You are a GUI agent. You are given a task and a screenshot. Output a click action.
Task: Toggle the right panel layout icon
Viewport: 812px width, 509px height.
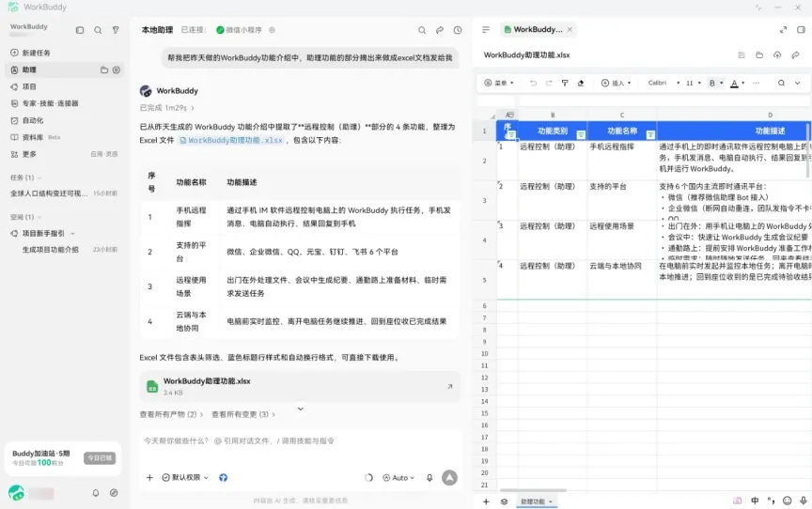[801, 30]
